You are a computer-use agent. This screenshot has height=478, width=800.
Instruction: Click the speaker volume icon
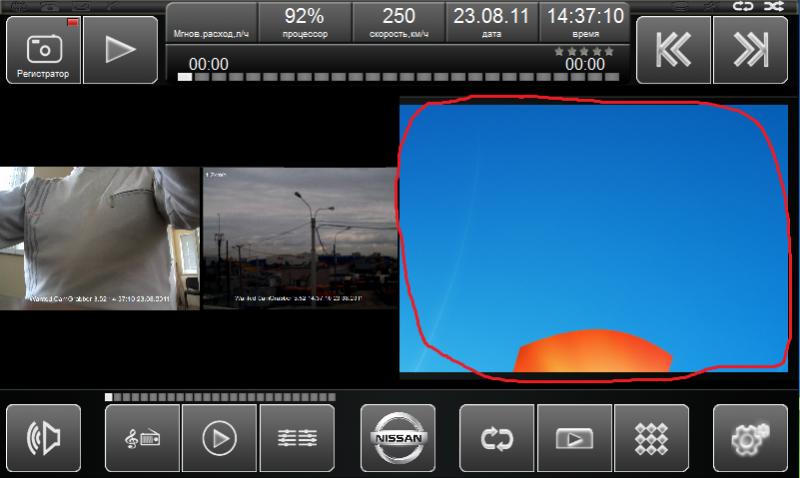[x=43, y=438]
